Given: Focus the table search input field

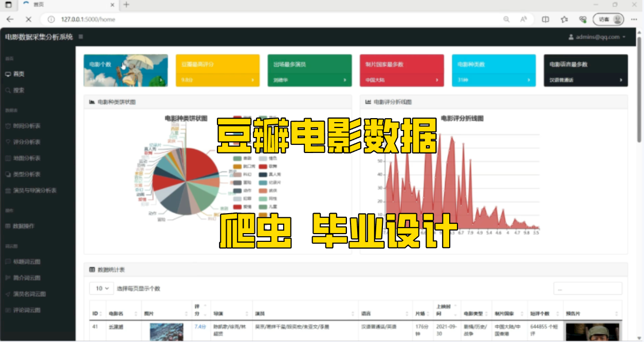Looking at the screenshot, I should coord(587,289).
